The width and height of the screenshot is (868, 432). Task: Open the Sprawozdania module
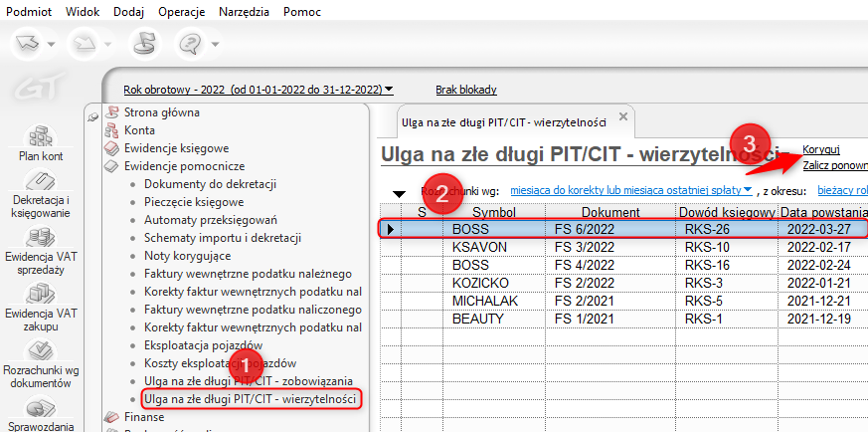coord(40,414)
